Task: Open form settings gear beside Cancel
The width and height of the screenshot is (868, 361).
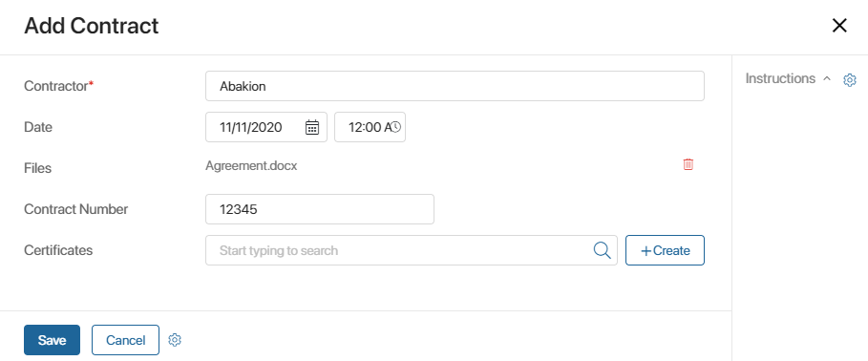Action: [x=175, y=340]
